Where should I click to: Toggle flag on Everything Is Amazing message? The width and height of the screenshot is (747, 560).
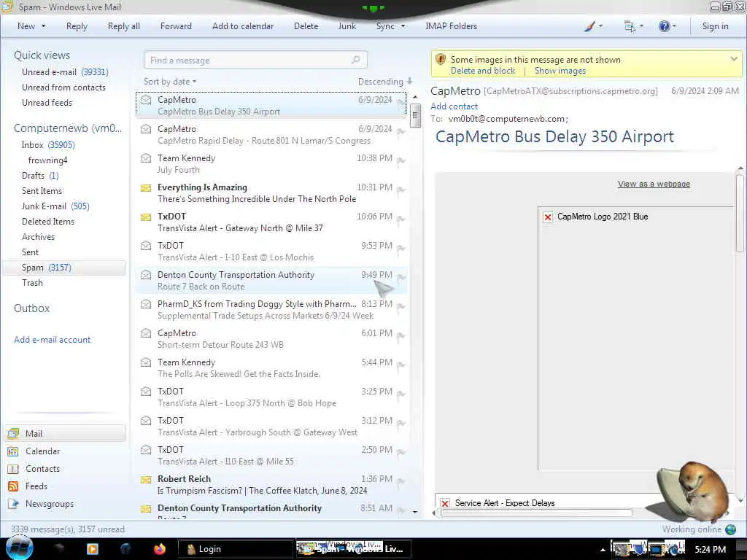pos(401,190)
